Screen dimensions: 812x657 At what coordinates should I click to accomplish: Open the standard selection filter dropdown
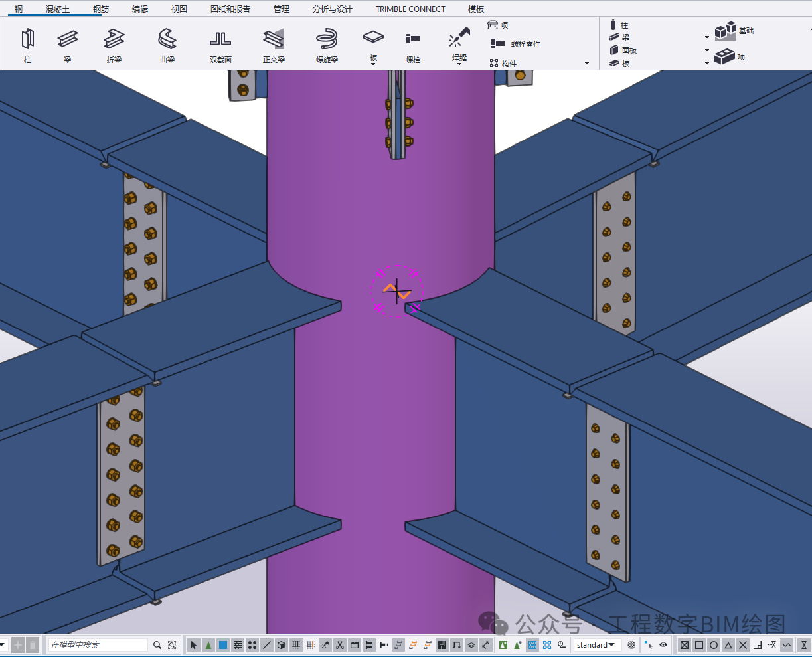coord(595,645)
